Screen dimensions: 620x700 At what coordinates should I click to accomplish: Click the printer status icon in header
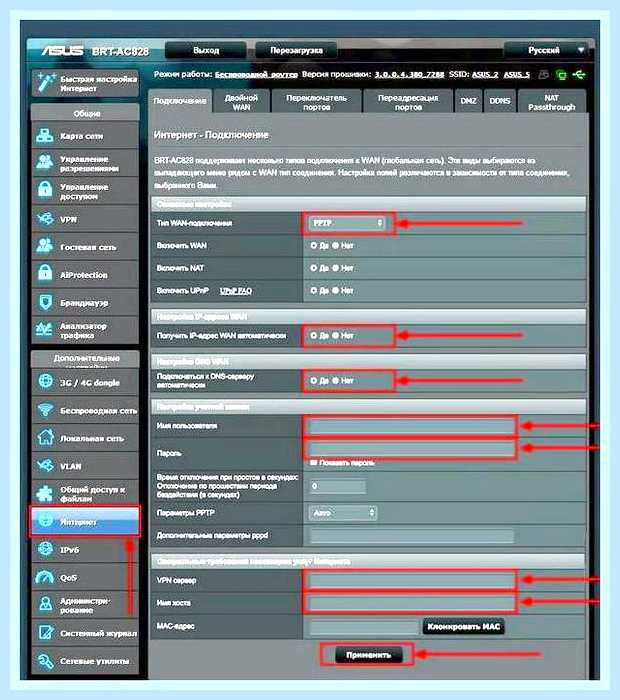(x=543, y=75)
